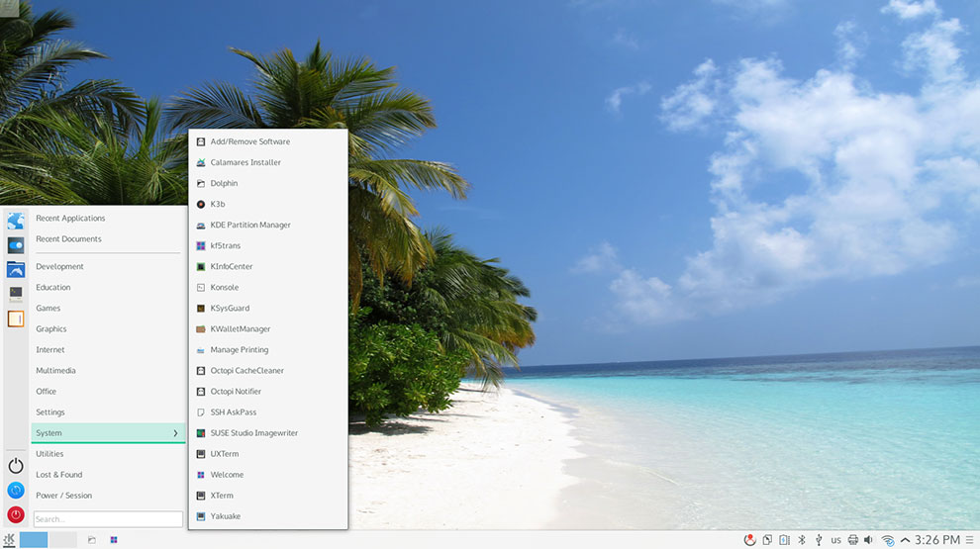
Task: Launch Octopi Notifier from the menu
Action: point(268,391)
